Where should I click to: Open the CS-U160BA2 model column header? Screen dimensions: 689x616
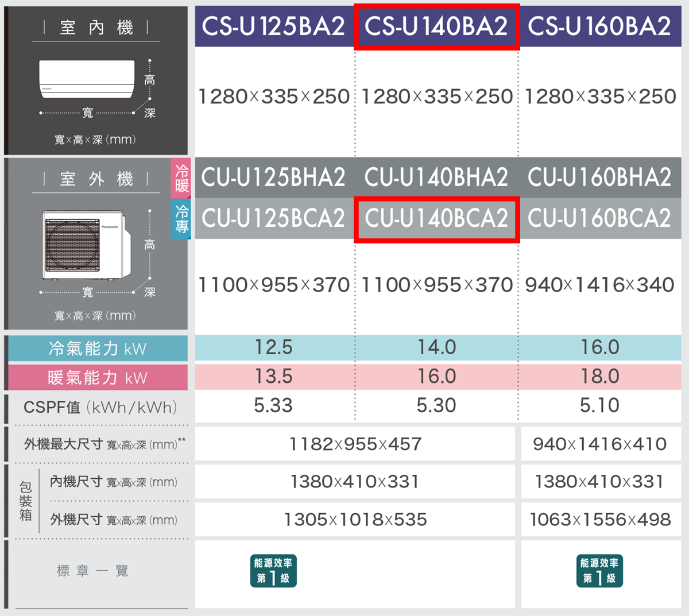599,26
